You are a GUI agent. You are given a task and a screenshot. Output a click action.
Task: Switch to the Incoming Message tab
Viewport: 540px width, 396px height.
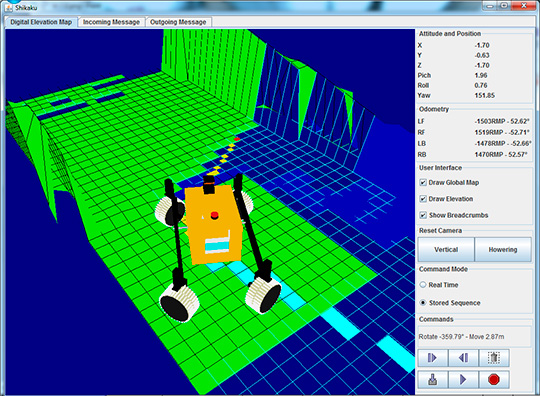pos(111,22)
